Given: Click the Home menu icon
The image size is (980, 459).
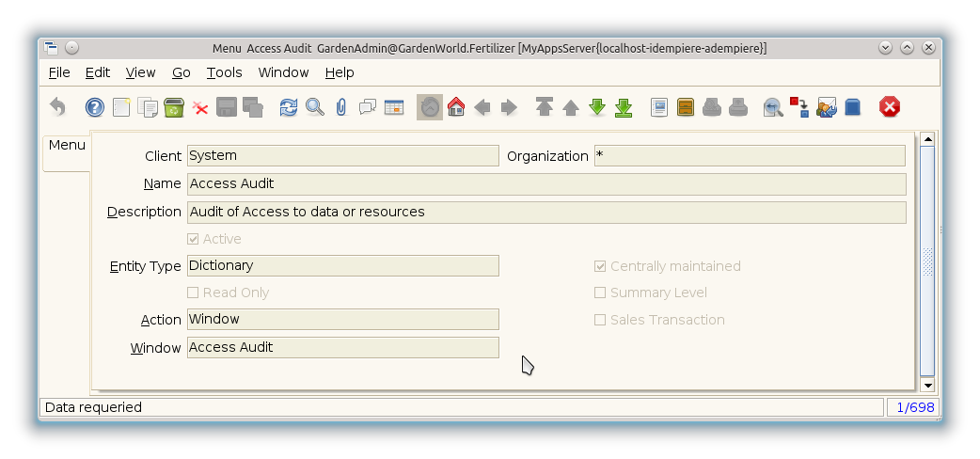Looking at the screenshot, I should click(x=456, y=107).
